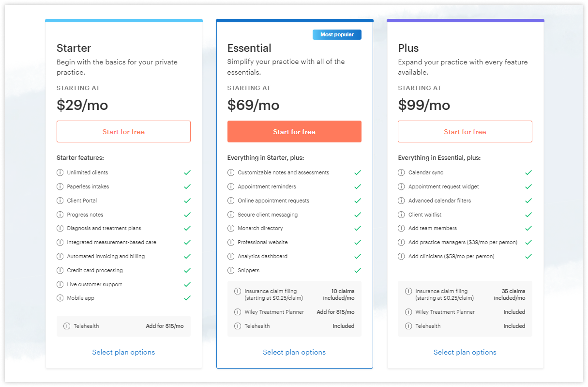Viewport: 588px width, 387px height.
Task: Open Select plan options under Starter
Action: click(123, 352)
